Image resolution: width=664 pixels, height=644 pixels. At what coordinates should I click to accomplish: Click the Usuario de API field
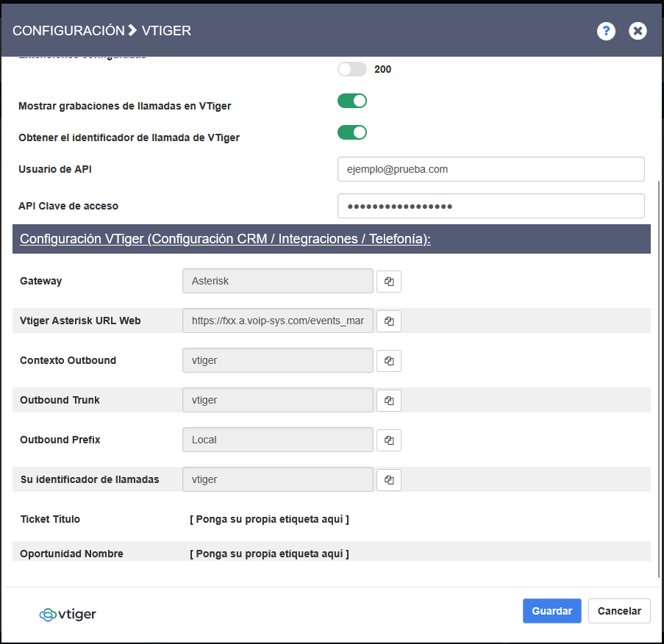tap(490, 169)
